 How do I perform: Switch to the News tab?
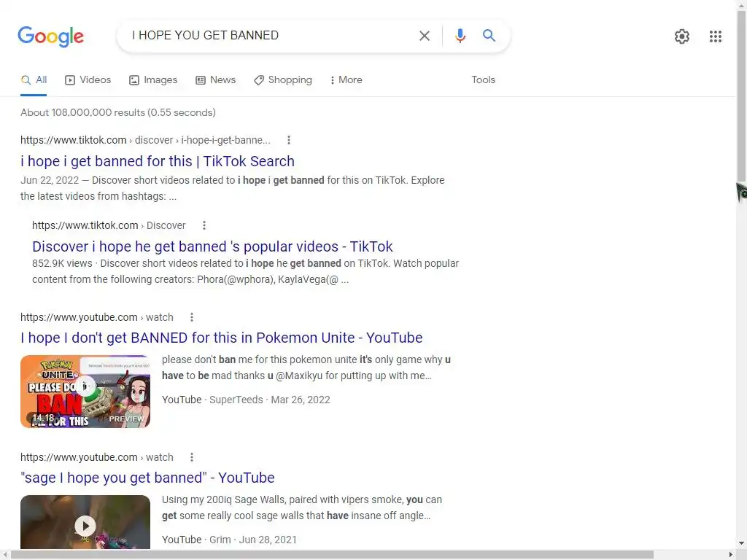click(215, 80)
